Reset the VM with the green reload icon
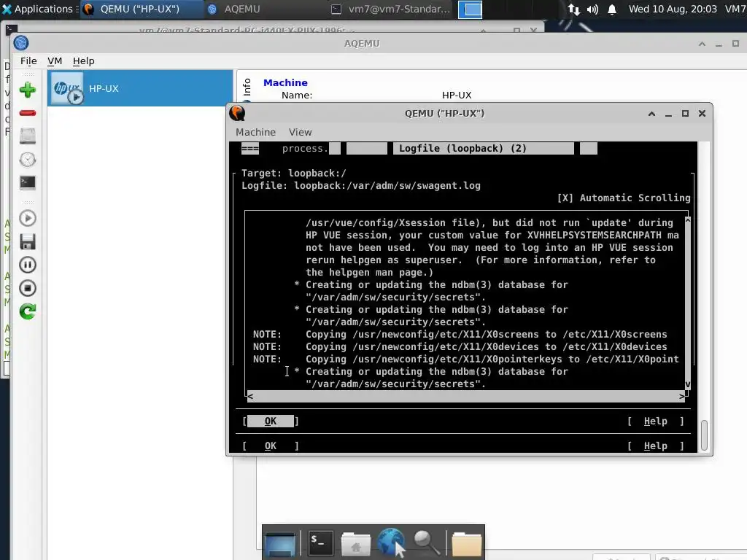The width and height of the screenshot is (747, 560). [x=28, y=311]
